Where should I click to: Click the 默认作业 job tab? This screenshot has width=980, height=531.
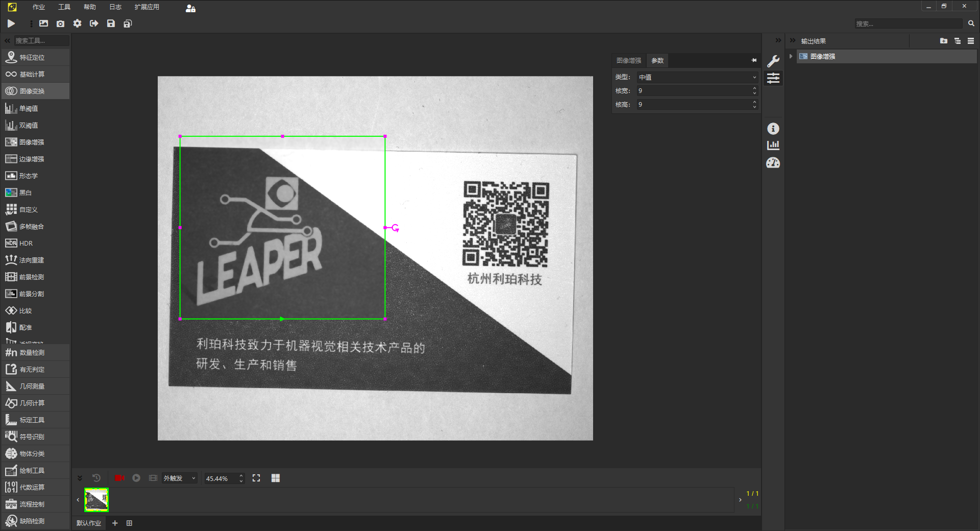[89, 523]
